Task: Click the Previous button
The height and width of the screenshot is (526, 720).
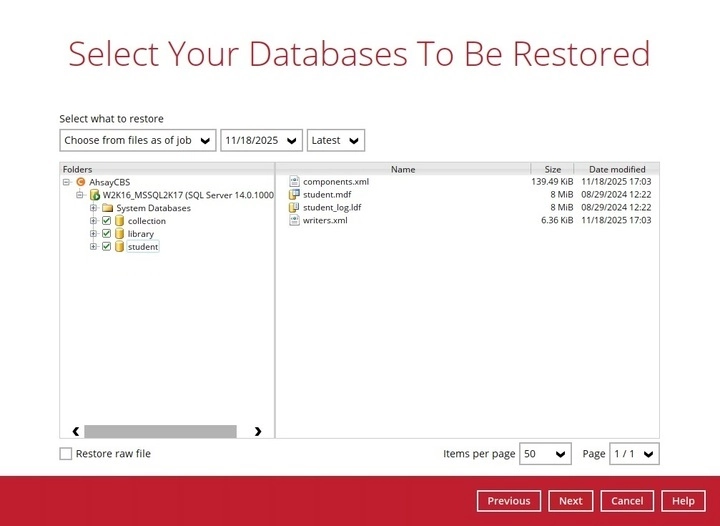Action: point(509,501)
